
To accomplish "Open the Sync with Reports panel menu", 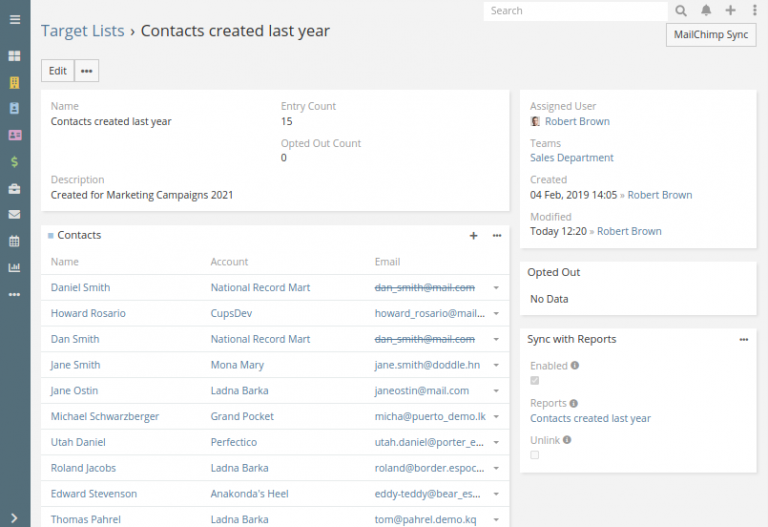I will coord(743,340).
